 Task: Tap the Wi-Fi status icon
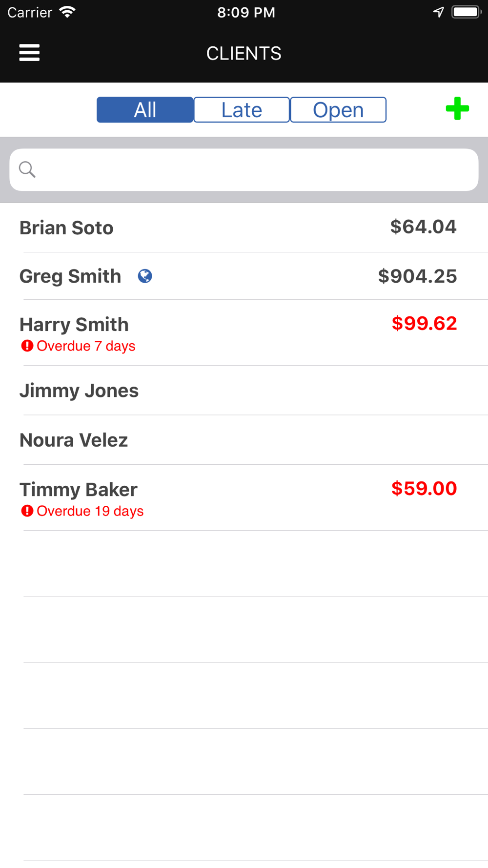67,12
